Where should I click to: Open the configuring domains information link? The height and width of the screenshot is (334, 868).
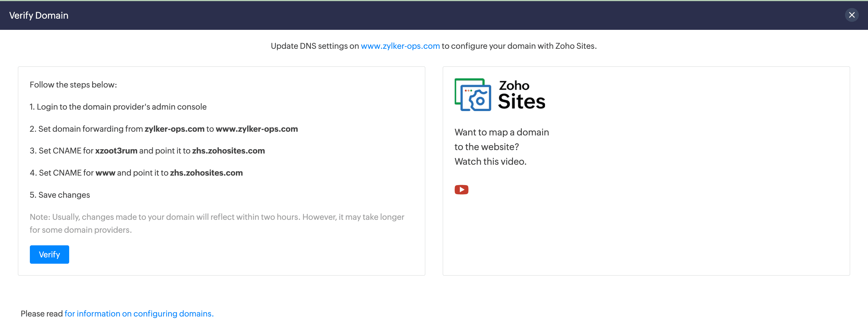(x=139, y=313)
